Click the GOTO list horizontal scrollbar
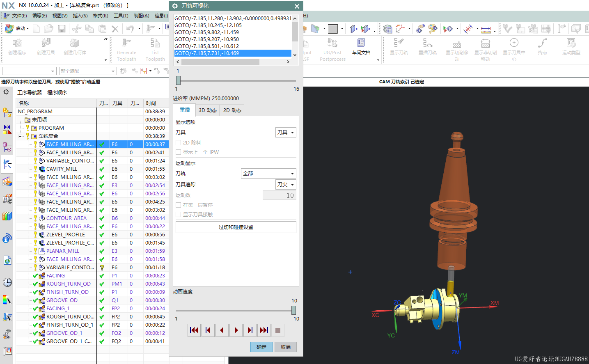 (233, 62)
